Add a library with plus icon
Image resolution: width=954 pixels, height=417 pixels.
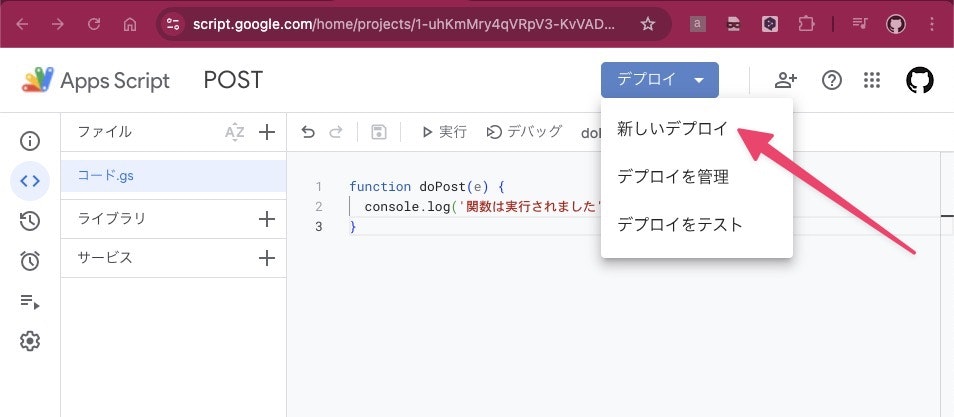267,219
